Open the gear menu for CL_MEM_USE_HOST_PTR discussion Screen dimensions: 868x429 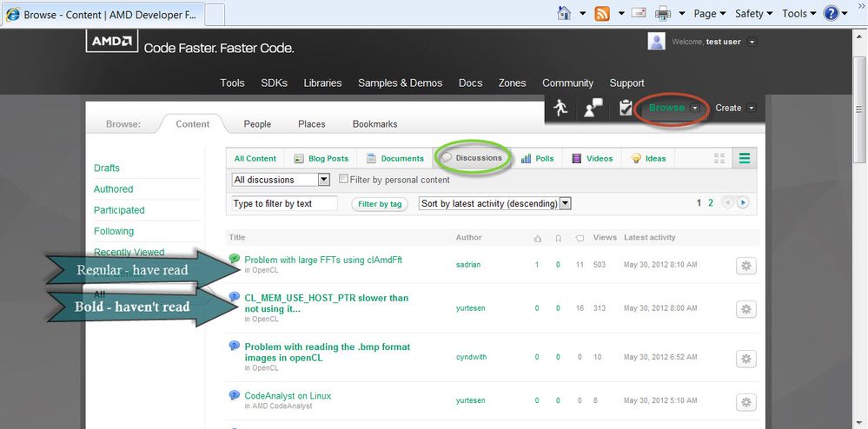click(x=746, y=309)
